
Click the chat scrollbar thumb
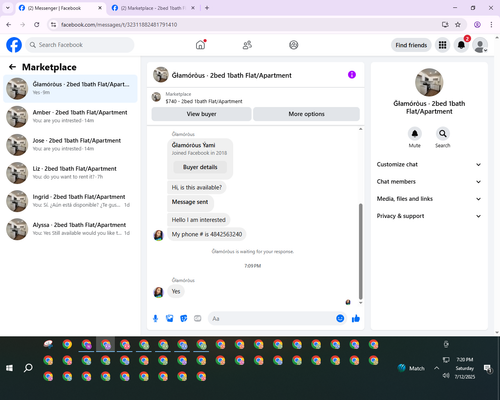click(x=360, y=251)
